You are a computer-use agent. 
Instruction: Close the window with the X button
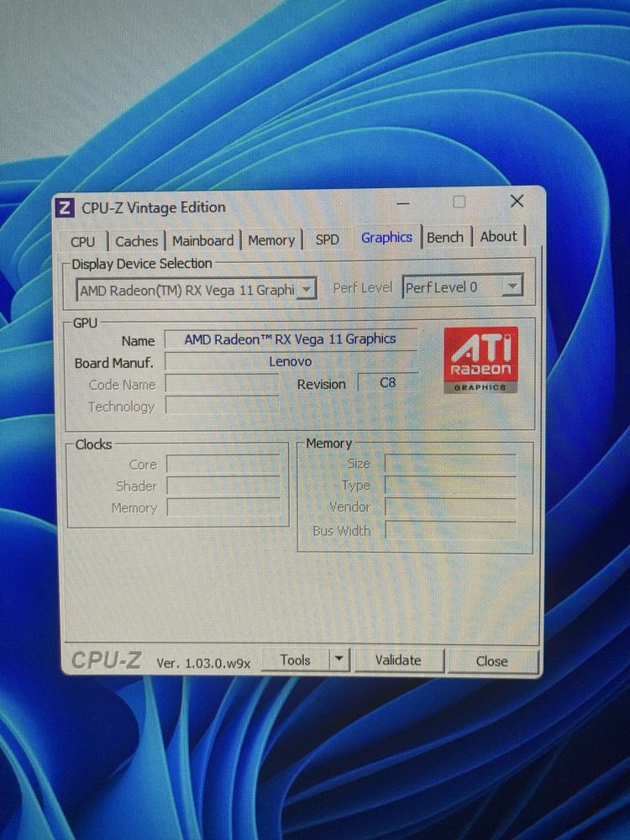coord(517,201)
